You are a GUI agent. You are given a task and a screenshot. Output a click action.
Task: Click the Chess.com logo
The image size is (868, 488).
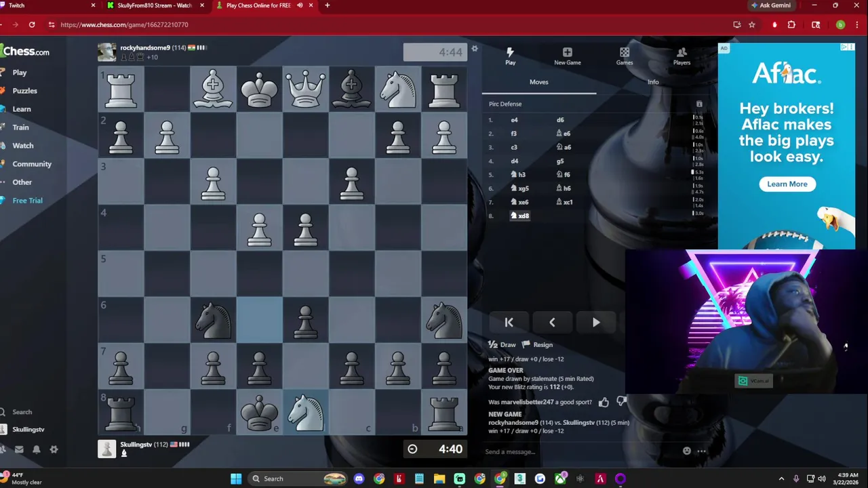coord(25,52)
